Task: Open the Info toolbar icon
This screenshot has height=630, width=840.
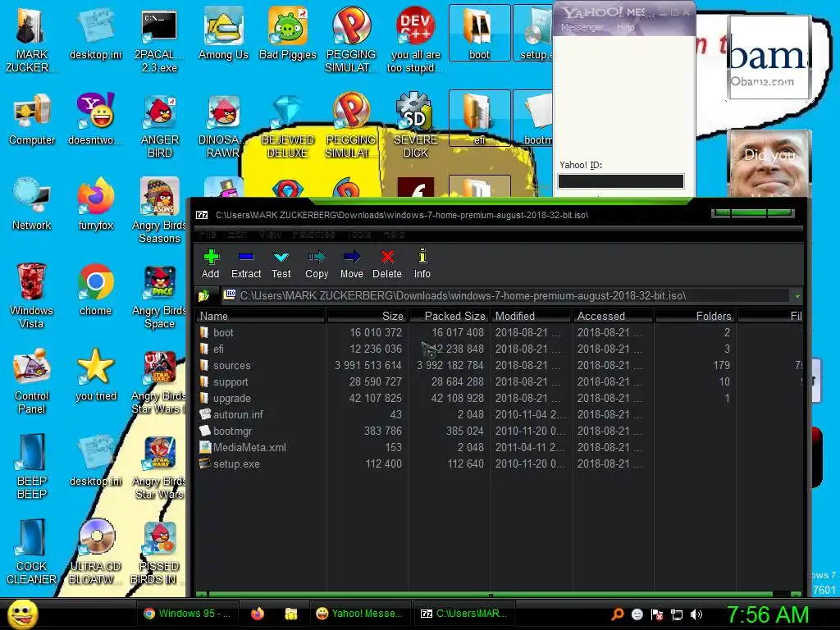Action: click(422, 257)
